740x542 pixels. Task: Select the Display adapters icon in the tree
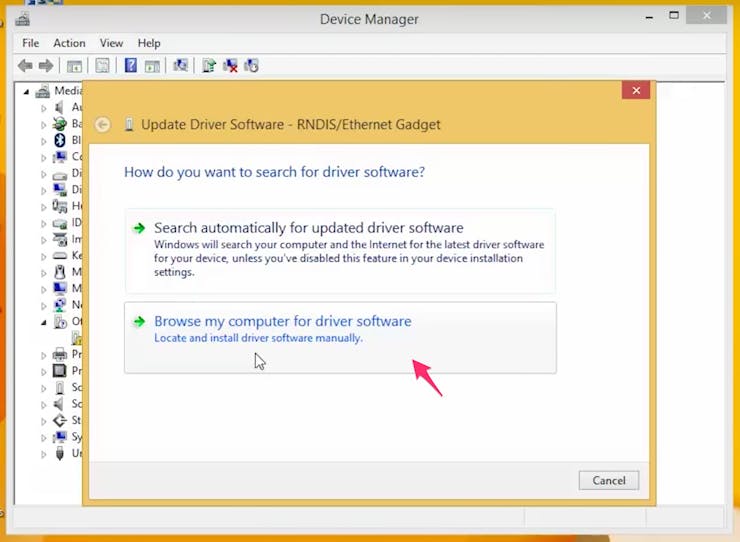[x=59, y=189]
